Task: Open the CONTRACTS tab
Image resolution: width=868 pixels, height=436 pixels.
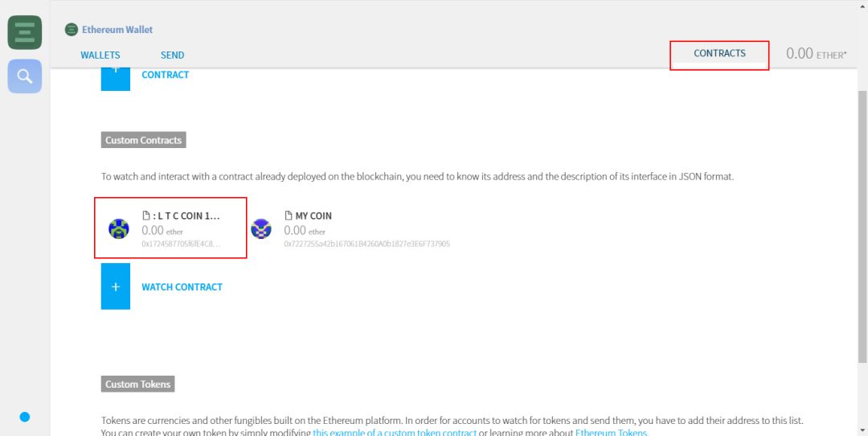Action: click(x=719, y=54)
